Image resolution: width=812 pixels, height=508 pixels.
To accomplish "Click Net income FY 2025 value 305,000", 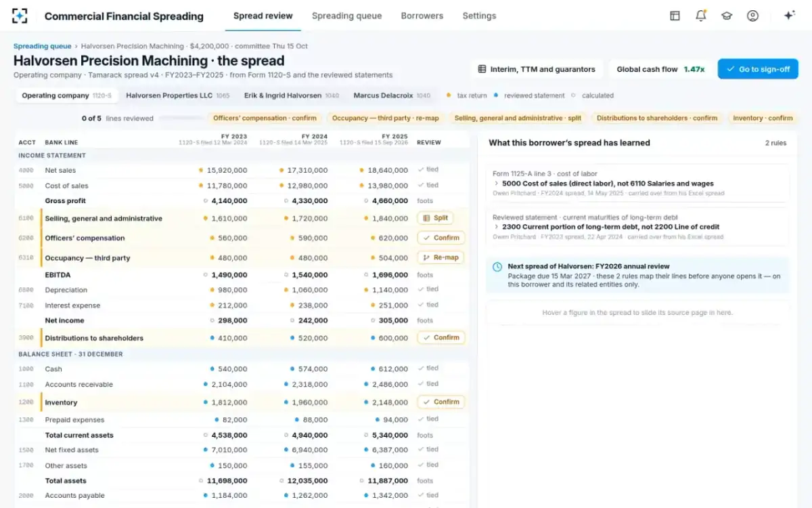I will (394, 320).
